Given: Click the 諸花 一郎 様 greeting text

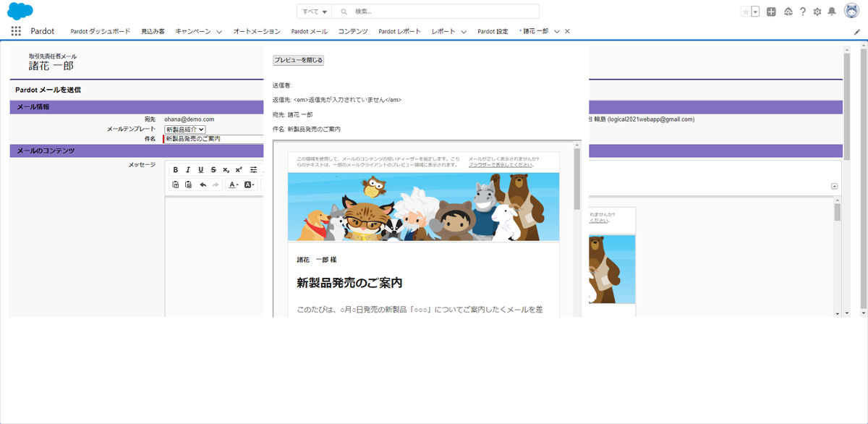Looking at the screenshot, I should 317,259.
